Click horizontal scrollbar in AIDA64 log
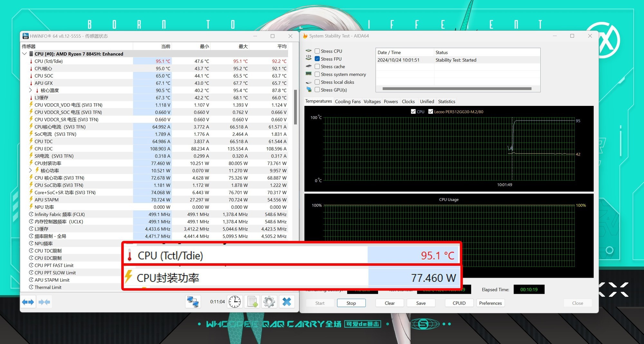644x344 pixels. [x=457, y=88]
